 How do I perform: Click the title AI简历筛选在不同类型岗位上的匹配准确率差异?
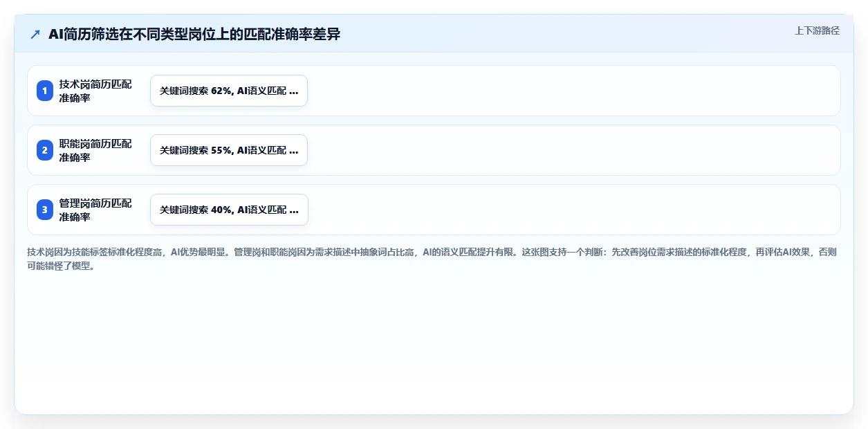coord(194,34)
